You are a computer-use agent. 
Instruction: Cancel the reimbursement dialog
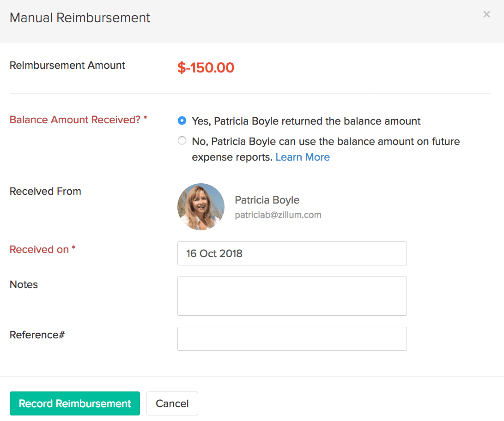172,403
